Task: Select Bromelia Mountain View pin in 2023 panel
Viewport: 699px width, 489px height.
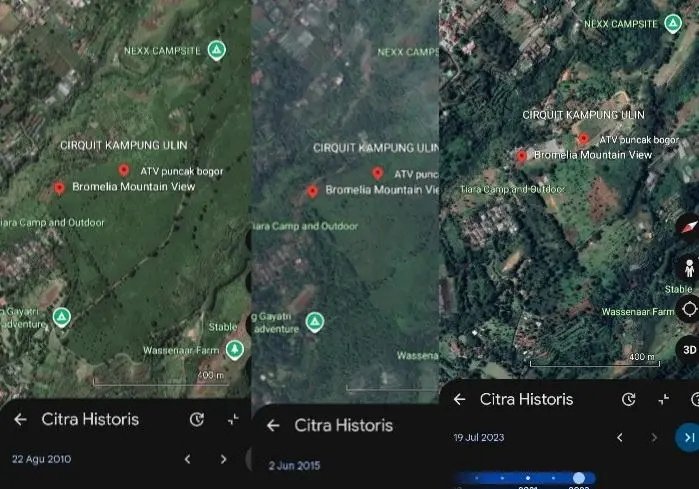Action: click(x=521, y=156)
